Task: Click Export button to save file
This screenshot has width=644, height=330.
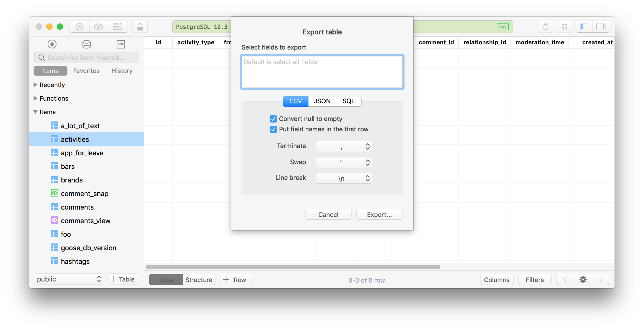Action: click(x=379, y=214)
